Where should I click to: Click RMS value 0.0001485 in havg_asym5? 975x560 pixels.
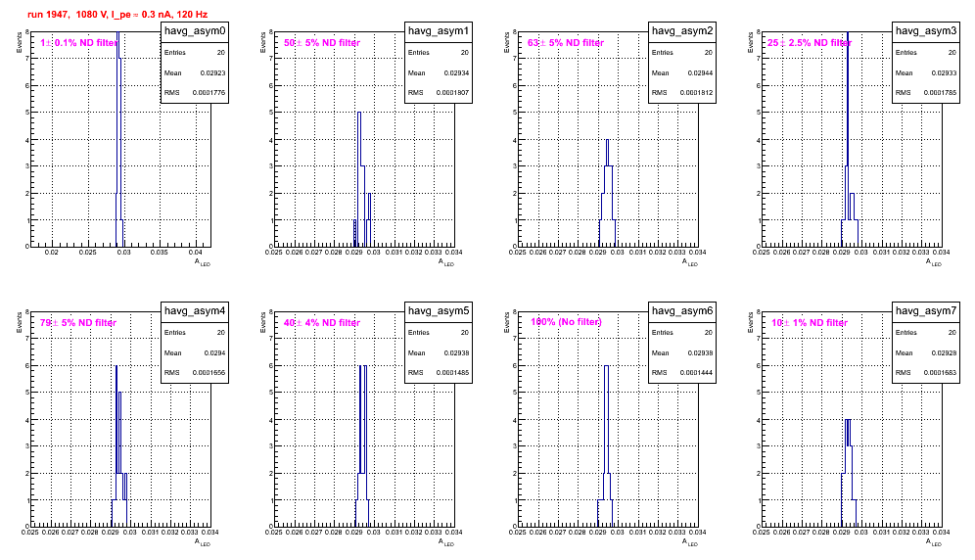(x=452, y=373)
